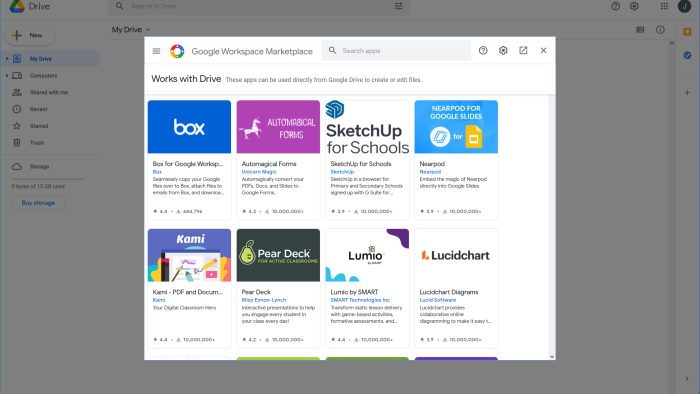Click the New button in Drive
The width and height of the screenshot is (700, 394).
coord(30,35)
